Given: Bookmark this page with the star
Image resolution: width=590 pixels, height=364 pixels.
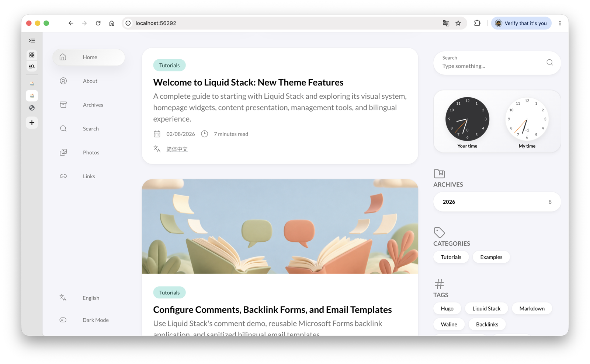Looking at the screenshot, I should tap(458, 23).
